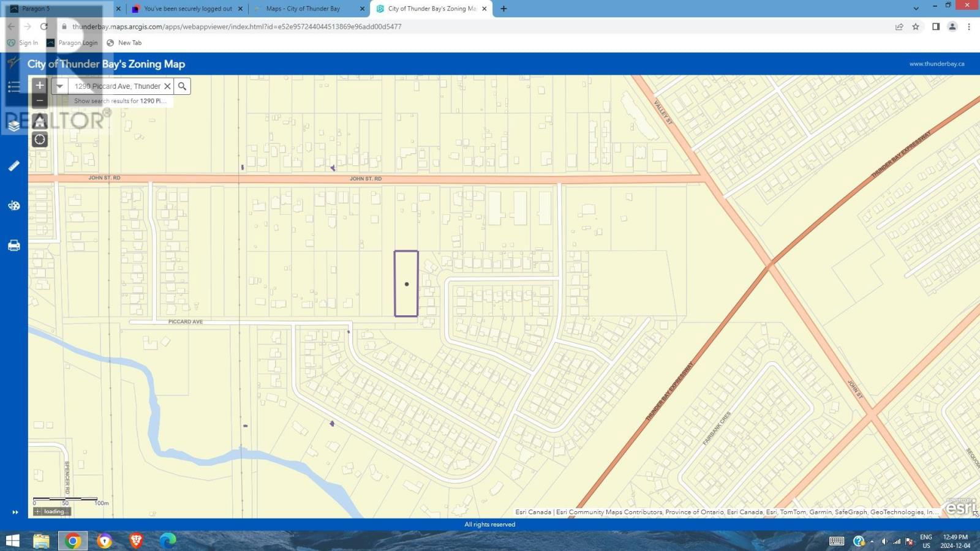Screen dimensions: 980x551
Task: Open the clock showing 12:49 PM
Action: click(956, 541)
